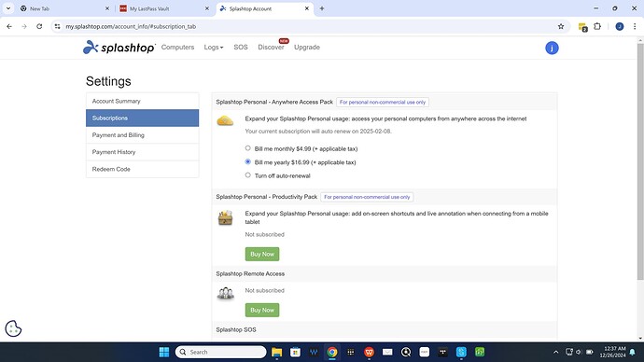Click 'For personal non-commercial use only' Productivity Pack badge
The height and width of the screenshot is (362, 644).
(367, 197)
